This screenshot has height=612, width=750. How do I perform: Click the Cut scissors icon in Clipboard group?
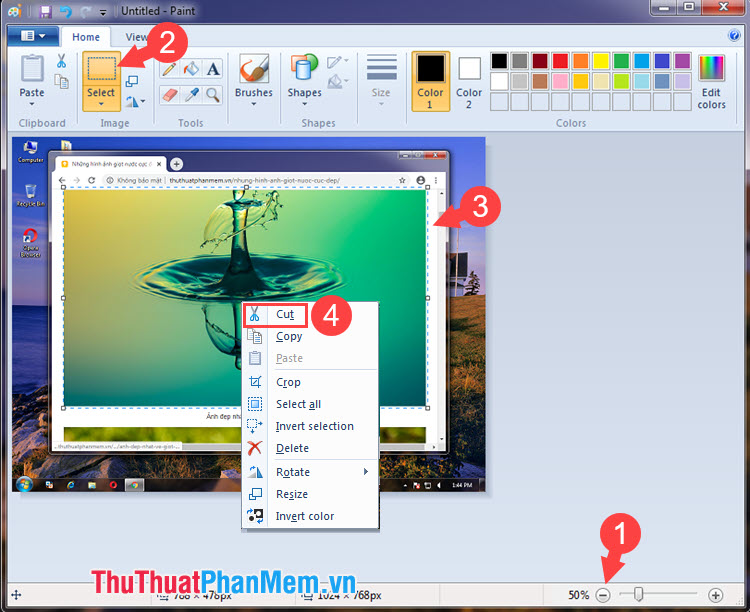click(61, 61)
